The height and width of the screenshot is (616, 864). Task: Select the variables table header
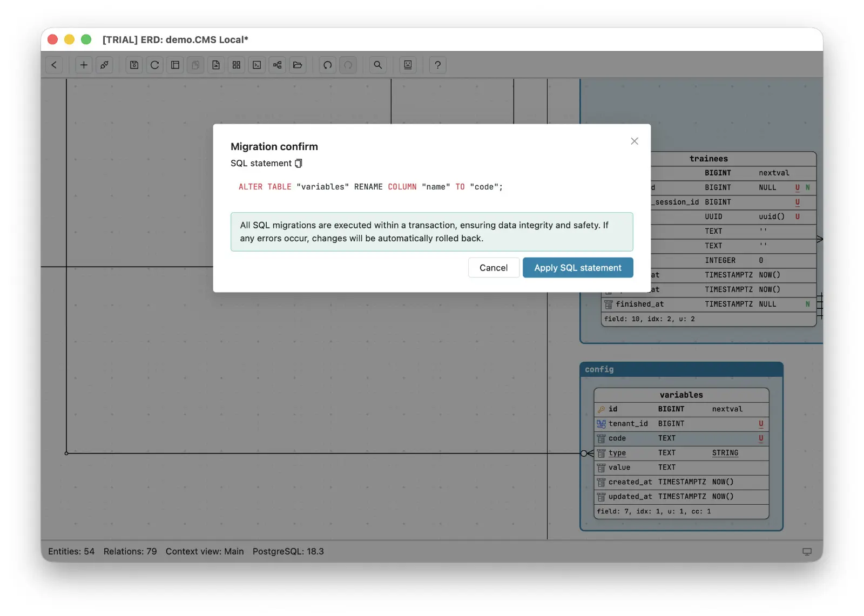point(681,395)
